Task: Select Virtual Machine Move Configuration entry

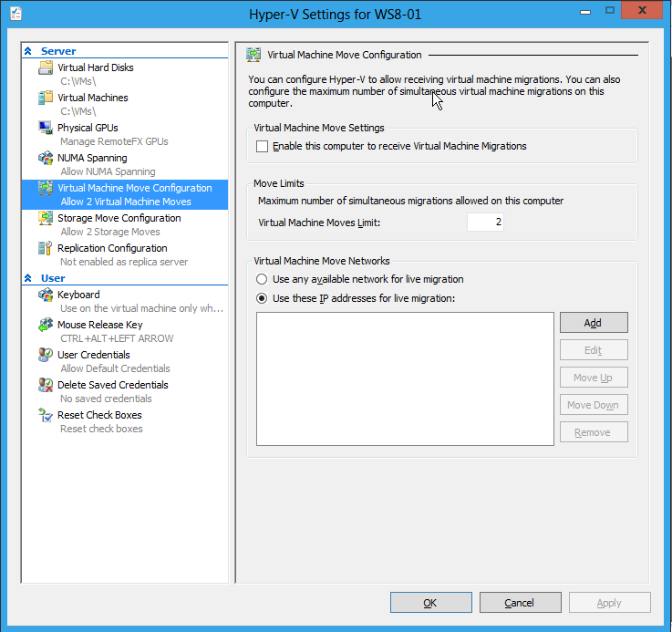Action: pos(125,194)
